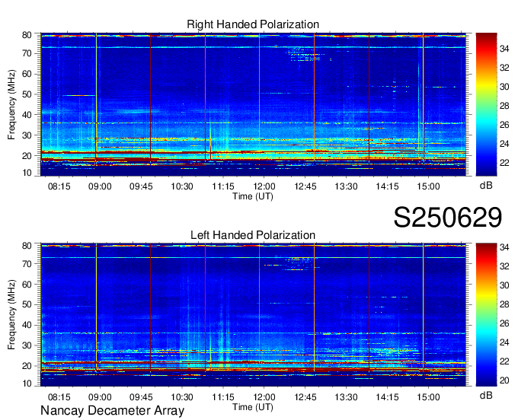Click the 70 frequency tick of Right Handed plot
This screenshot has height=420, width=518.
click(27, 53)
